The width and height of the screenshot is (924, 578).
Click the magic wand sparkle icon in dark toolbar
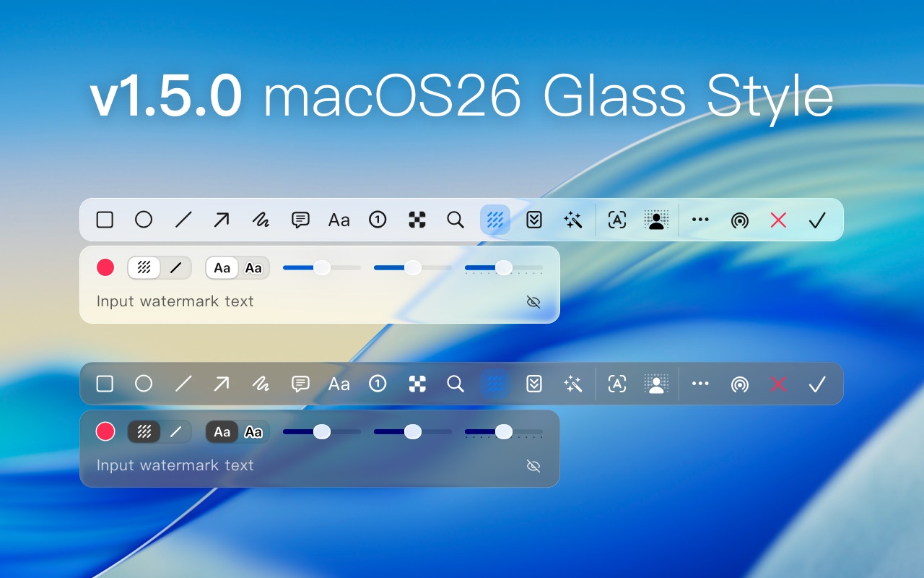[573, 384]
